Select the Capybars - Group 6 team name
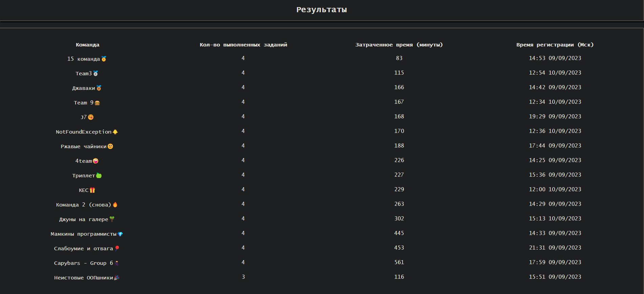Viewport: 644px width, 294px height. [x=83, y=263]
